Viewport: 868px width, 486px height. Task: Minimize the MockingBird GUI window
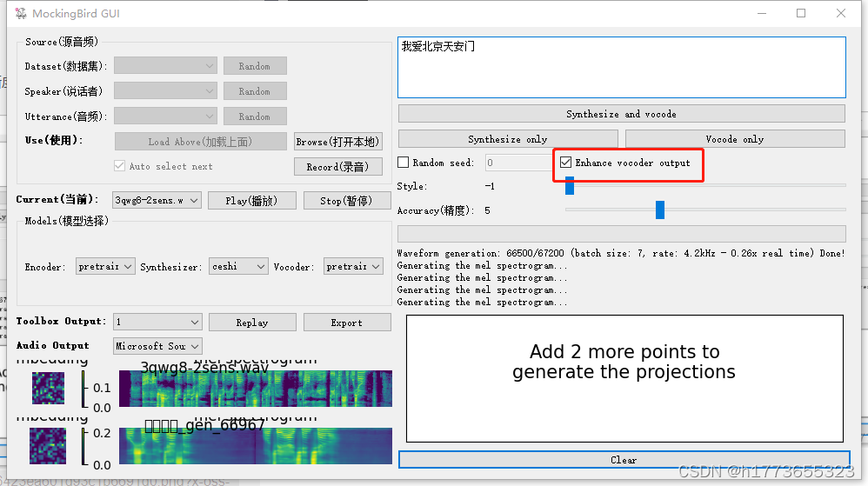[762, 13]
